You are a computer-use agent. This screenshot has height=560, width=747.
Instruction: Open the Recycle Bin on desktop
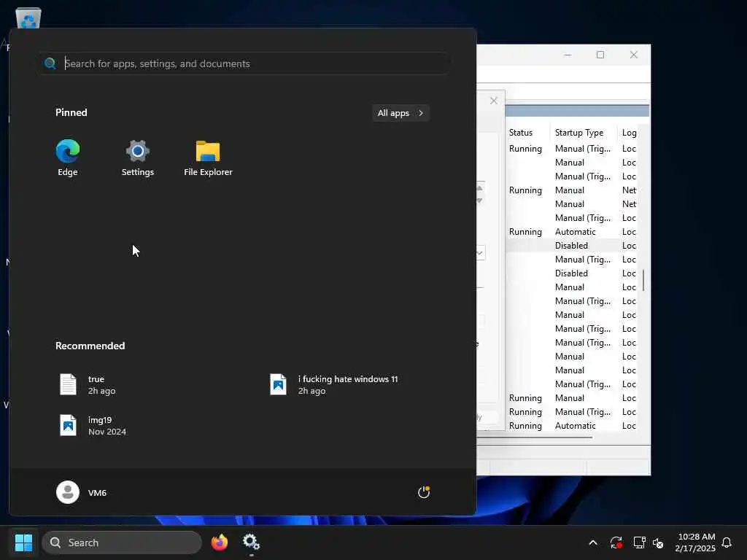(x=28, y=18)
